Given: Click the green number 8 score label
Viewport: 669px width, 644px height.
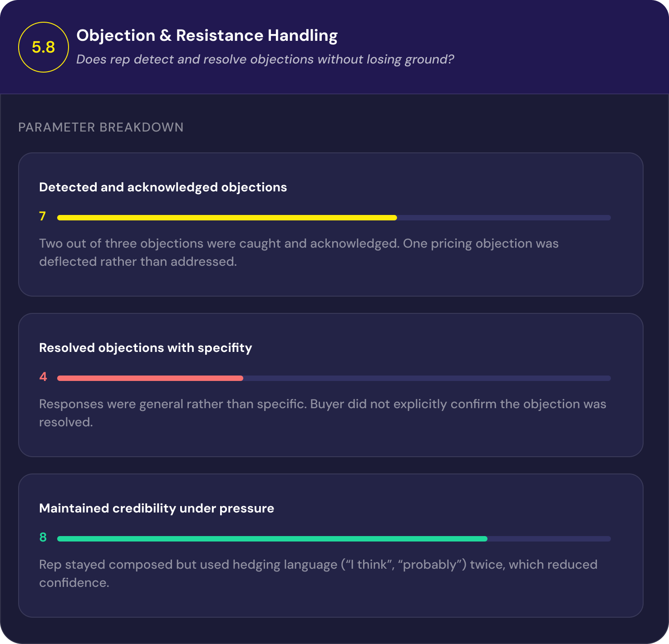Looking at the screenshot, I should (43, 538).
